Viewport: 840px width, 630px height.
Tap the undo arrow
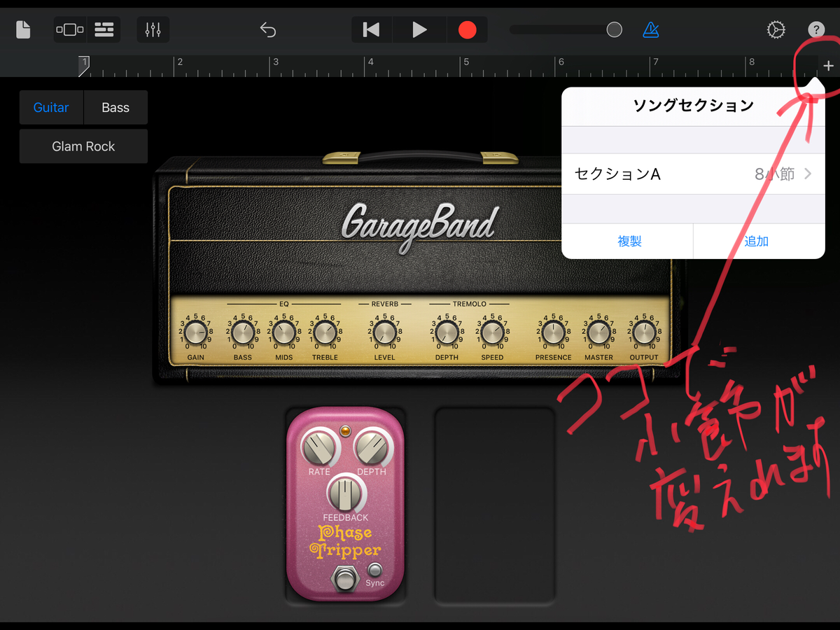(x=268, y=29)
